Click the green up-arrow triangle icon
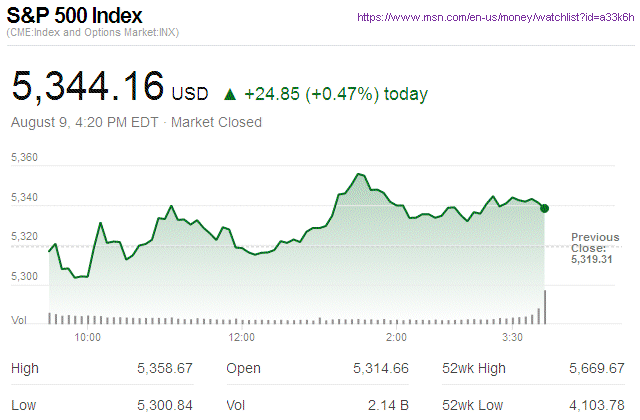The image size is (640, 420). click(230, 95)
